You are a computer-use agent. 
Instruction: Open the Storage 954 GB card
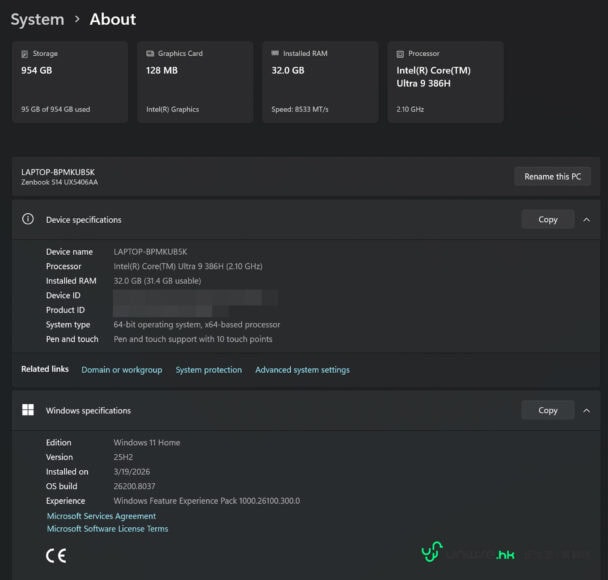[x=70, y=82]
